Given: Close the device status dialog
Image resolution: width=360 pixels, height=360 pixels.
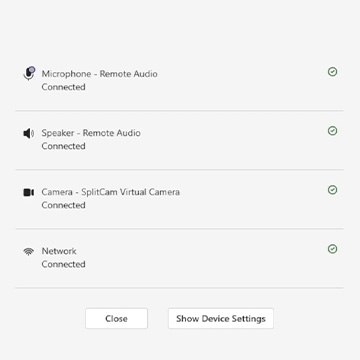Looking at the screenshot, I should 116,319.
